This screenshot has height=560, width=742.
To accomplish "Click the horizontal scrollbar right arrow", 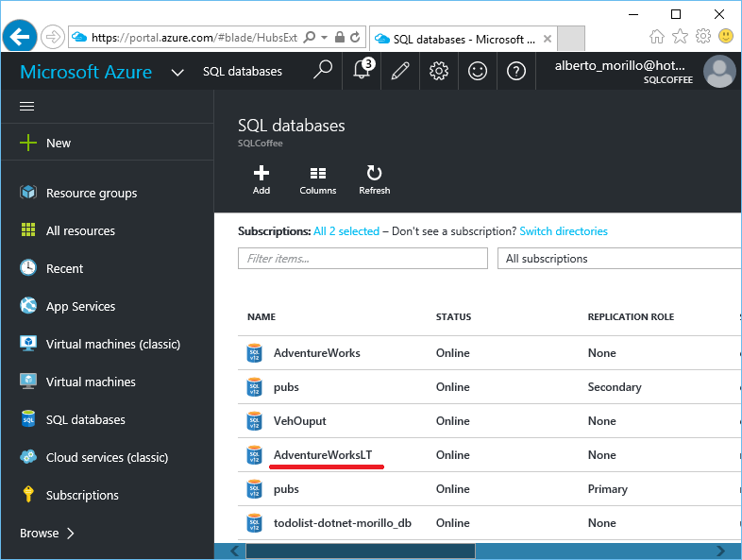I will [x=720, y=551].
